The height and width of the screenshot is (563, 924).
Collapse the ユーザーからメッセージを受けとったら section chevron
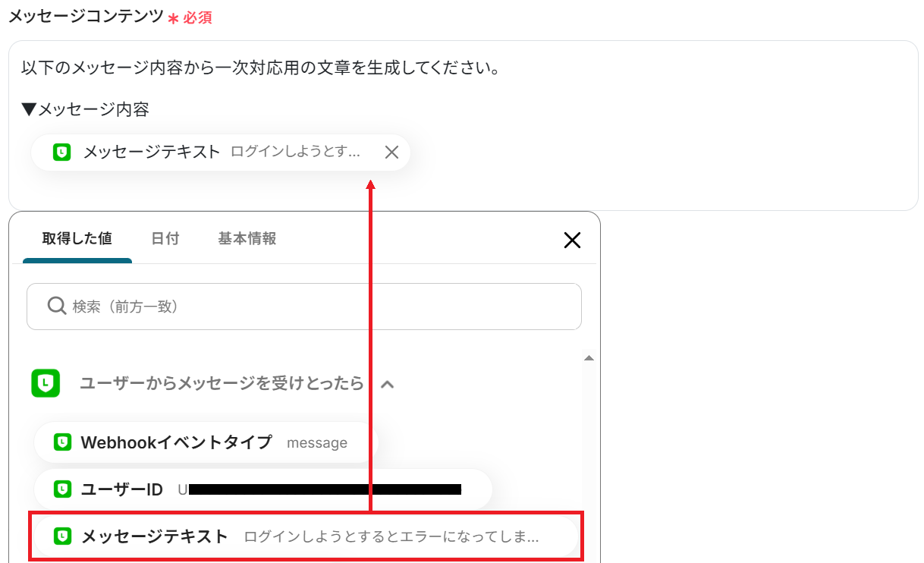[x=387, y=384]
